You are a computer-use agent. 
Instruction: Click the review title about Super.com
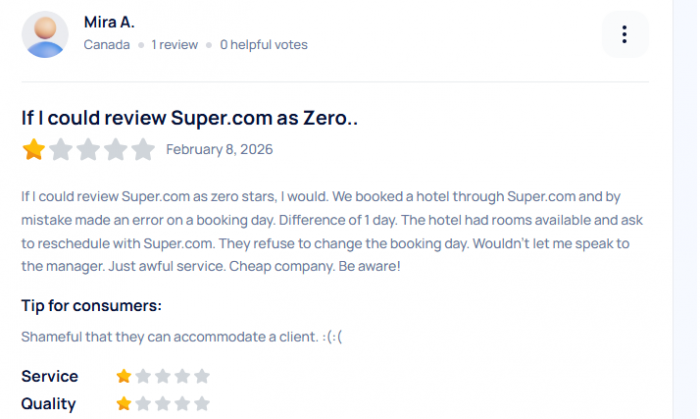click(x=189, y=118)
